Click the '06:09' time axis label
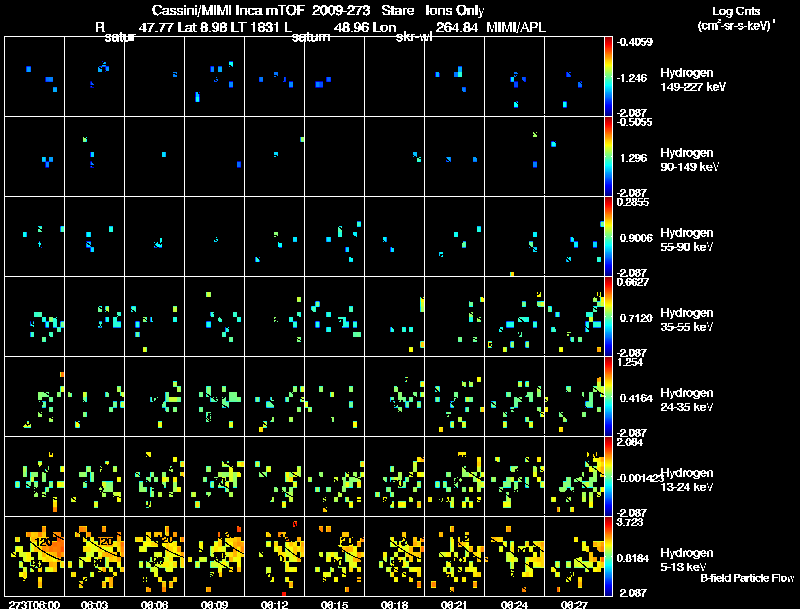Screen dimensions: 800x609 pos(214,604)
